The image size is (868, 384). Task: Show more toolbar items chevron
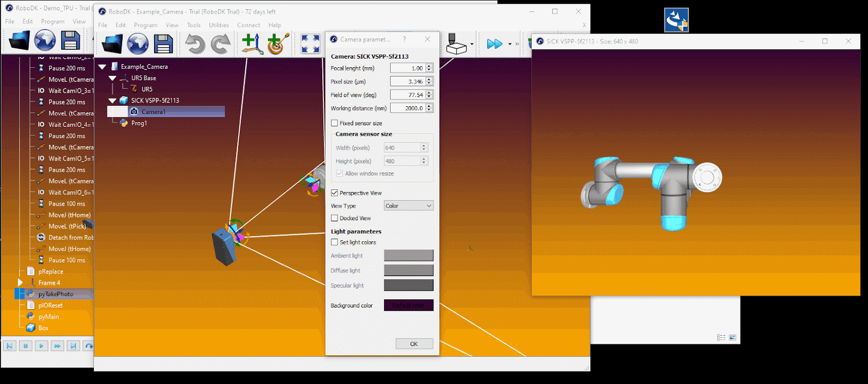pos(517,44)
